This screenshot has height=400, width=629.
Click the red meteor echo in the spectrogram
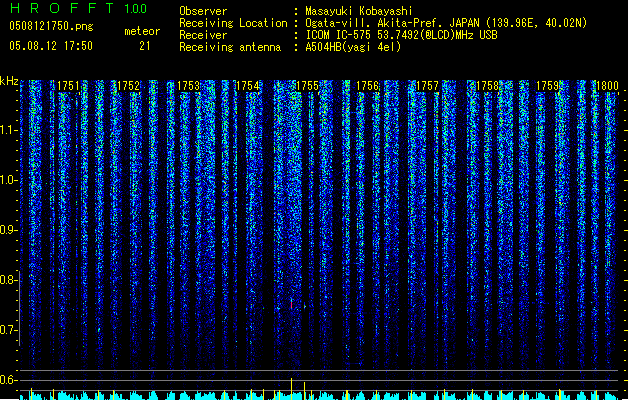coord(292,304)
